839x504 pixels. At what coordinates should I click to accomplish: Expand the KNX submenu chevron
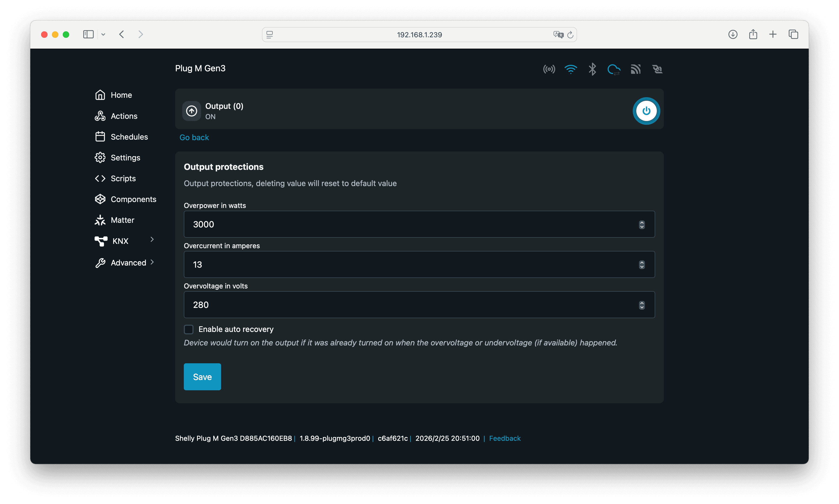[152, 240]
